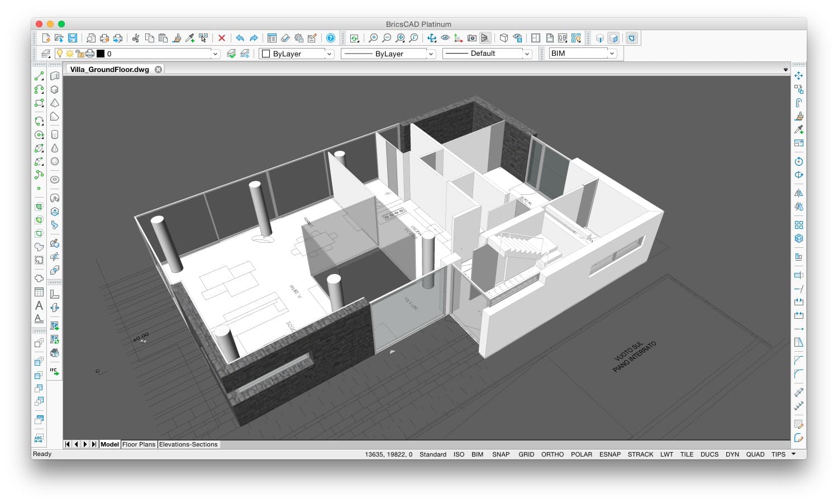Toggle POLAR tracking in the status bar
The image size is (838, 504).
click(582, 454)
